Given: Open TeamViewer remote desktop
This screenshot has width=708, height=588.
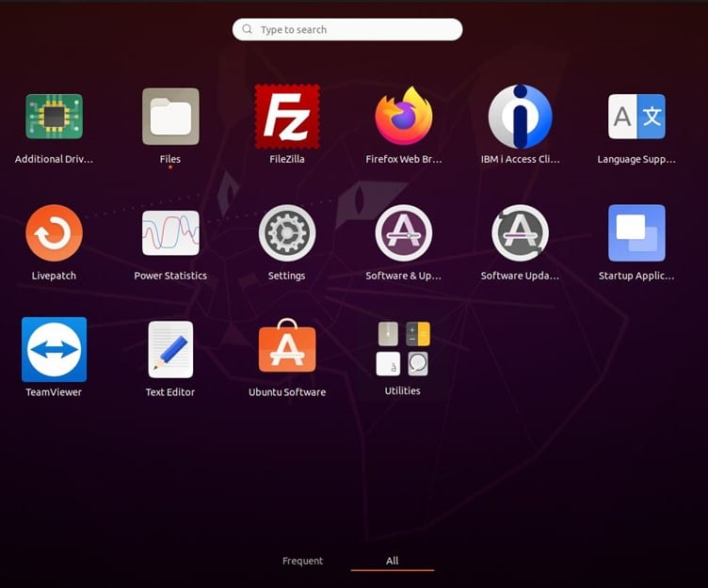Looking at the screenshot, I should coord(54,349).
